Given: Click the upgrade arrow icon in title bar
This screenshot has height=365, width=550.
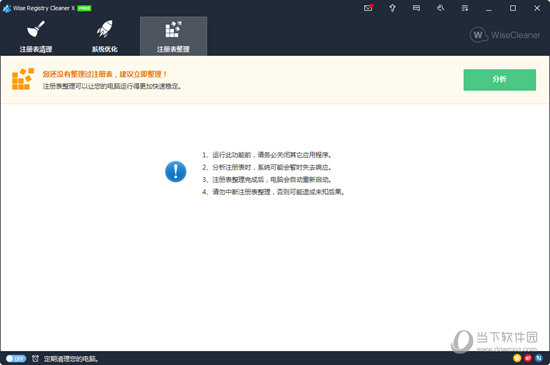Looking at the screenshot, I should (392, 8).
